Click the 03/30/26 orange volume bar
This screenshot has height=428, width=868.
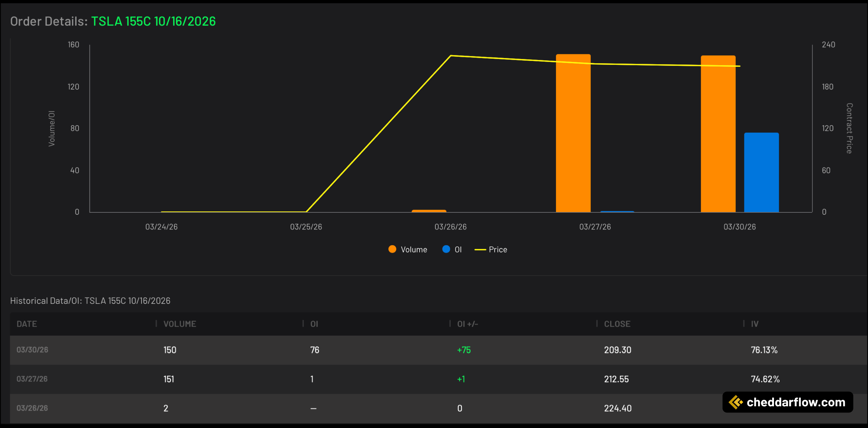coord(718,134)
